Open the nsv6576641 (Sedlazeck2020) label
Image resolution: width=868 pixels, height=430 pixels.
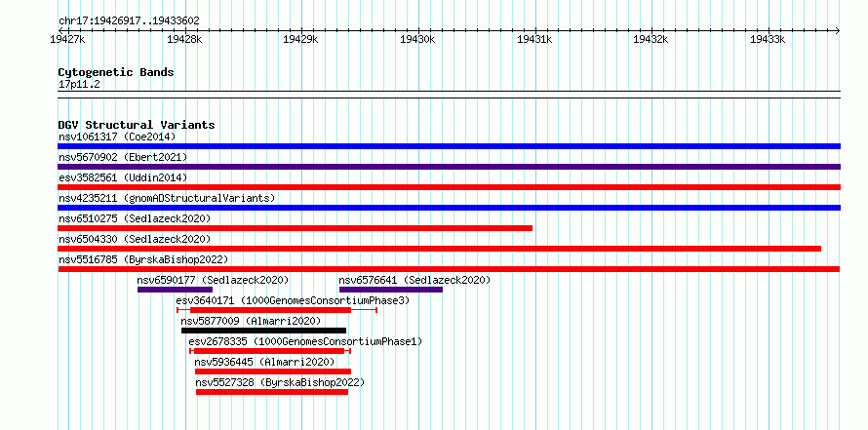click(x=414, y=280)
